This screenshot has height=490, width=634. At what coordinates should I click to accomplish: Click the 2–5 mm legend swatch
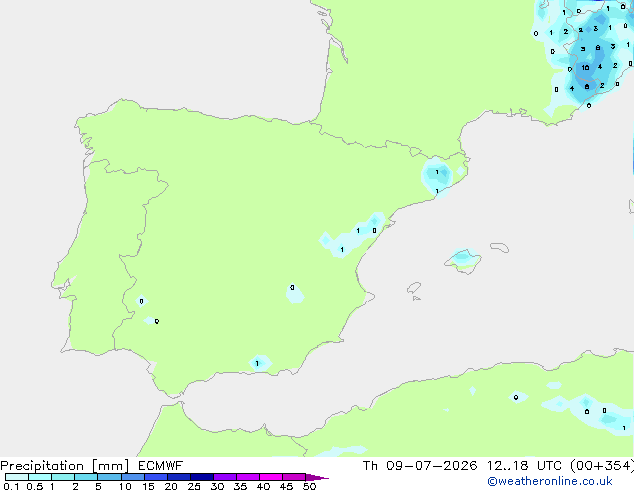pyautogui.click(x=86, y=477)
